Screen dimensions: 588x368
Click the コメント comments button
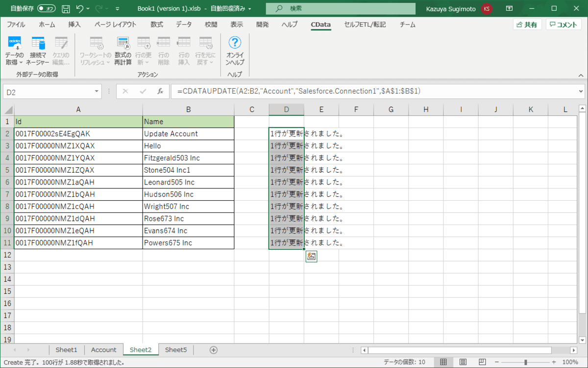[563, 25]
